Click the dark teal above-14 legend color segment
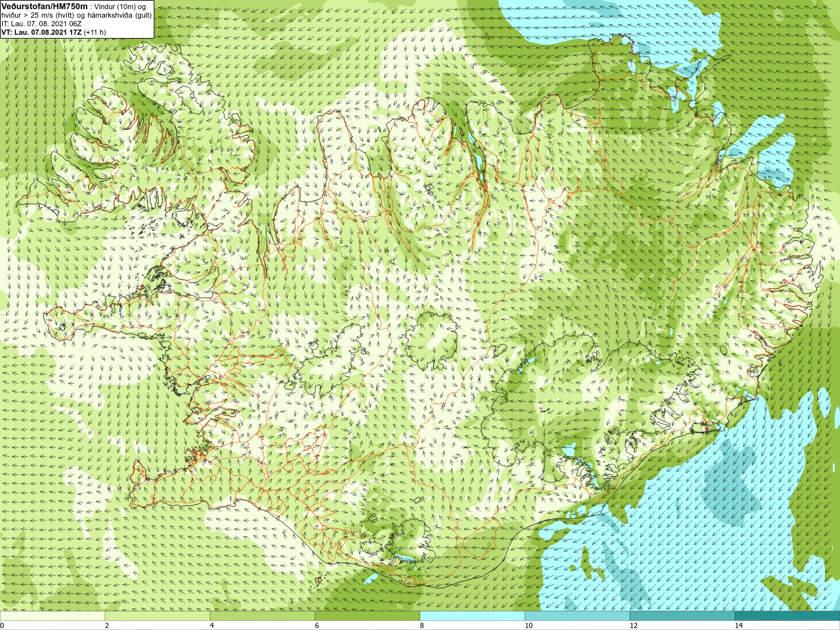The height and width of the screenshot is (630, 840). [x=787, y=616]
